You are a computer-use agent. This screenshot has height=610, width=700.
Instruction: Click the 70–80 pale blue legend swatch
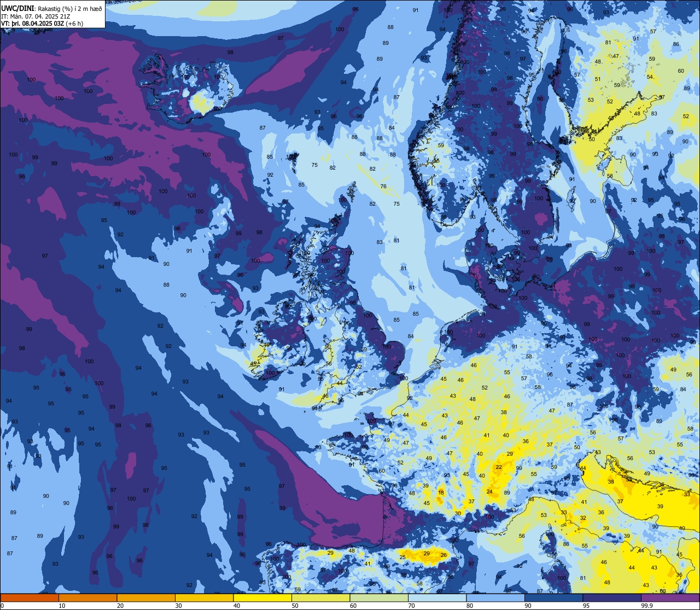click(437, 597)
